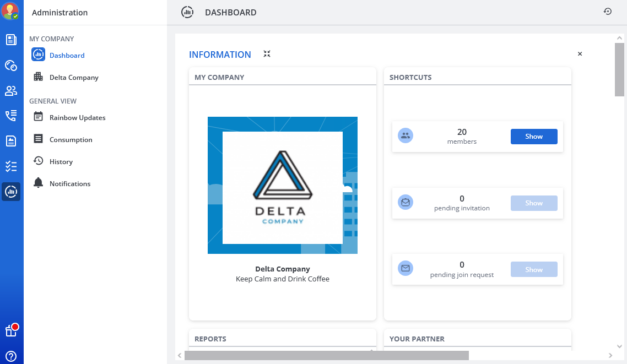Viewport: 627px width, 364px height.
Task: Select Dashboard in My Company menu
Action: [67, 56]
